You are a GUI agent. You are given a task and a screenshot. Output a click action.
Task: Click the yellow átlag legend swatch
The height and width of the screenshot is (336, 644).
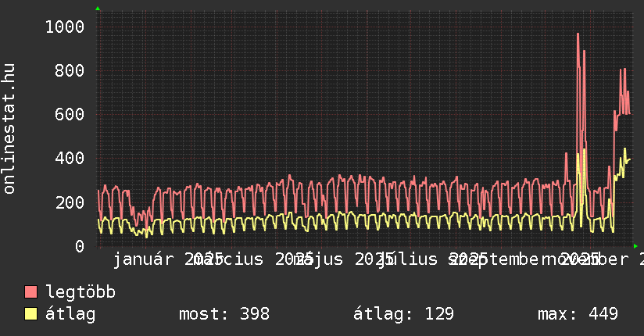point(31,314)
